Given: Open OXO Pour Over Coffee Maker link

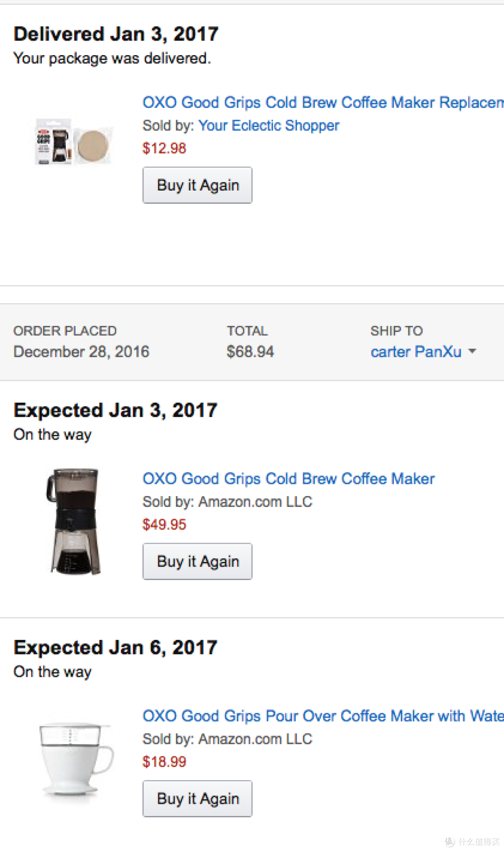Looking at the screenshot, I should [323, 716].
